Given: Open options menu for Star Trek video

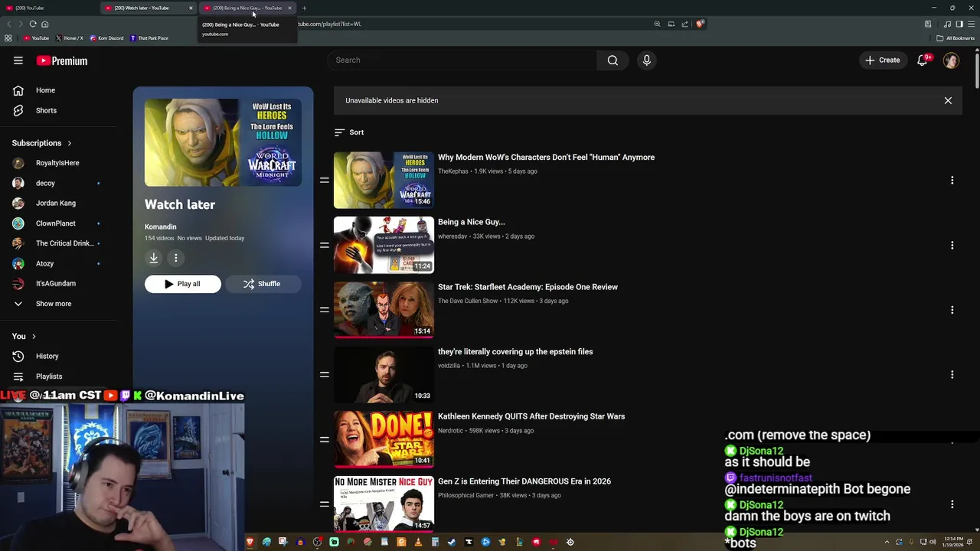Looking at the screenshot, I should point(952,310).
